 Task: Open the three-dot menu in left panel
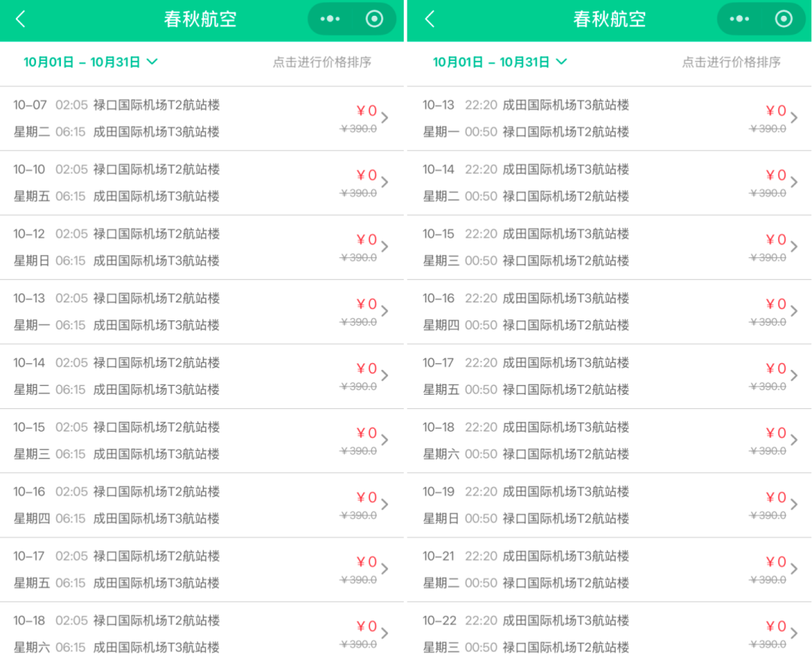click(330, 19)
